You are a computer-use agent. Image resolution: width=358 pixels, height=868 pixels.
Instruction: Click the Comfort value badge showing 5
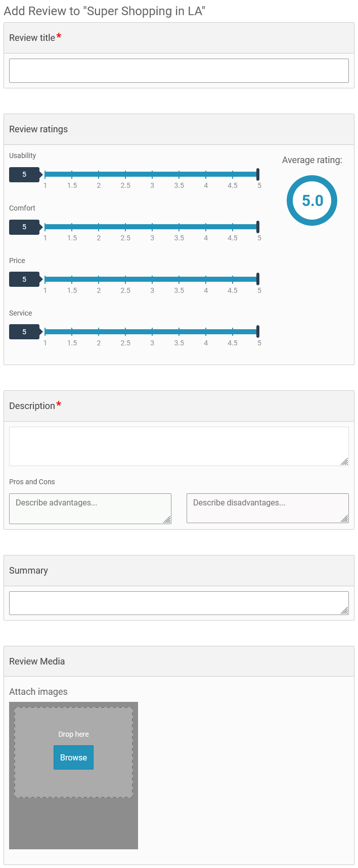click(x=24, y=227)
